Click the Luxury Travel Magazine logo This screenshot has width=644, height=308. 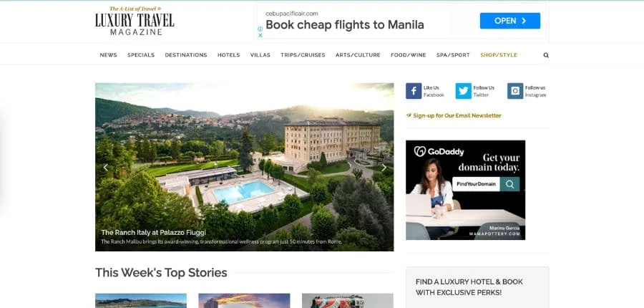tap(135, 21)
